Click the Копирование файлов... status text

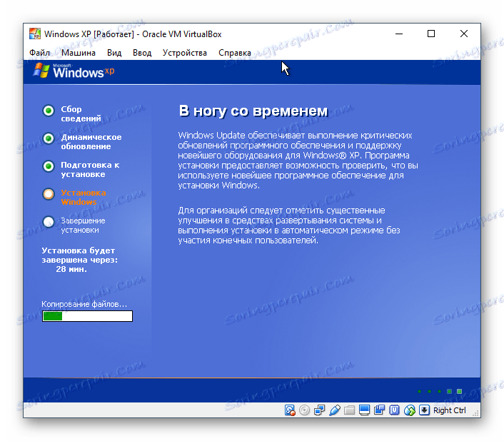[x=84, y=304]
